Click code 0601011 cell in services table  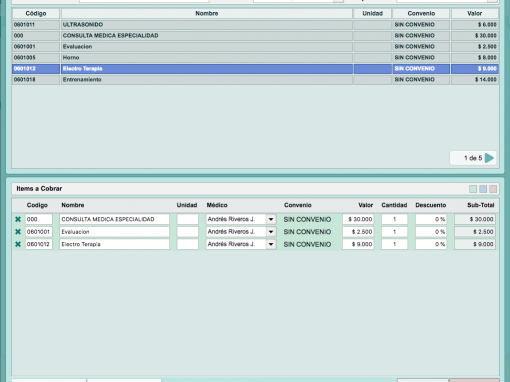pyautogui.click(x=36, y=25)
